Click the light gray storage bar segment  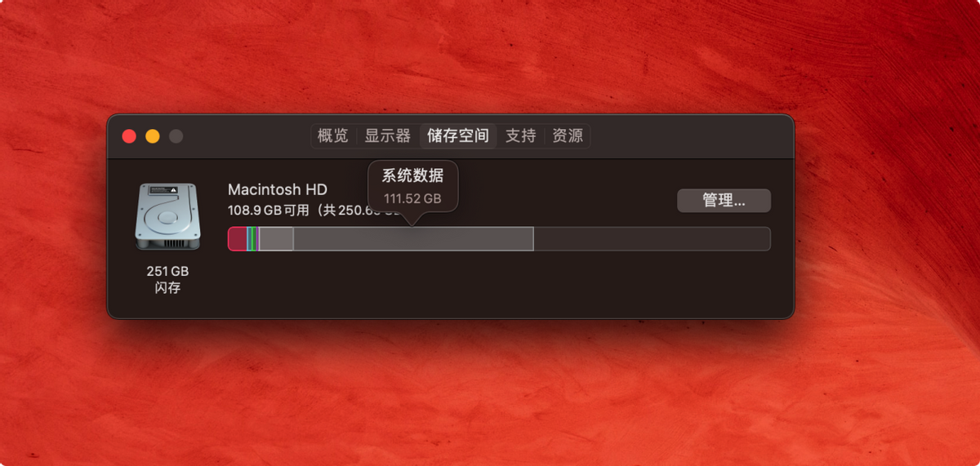pyautogui.click(x=276, y=238)
